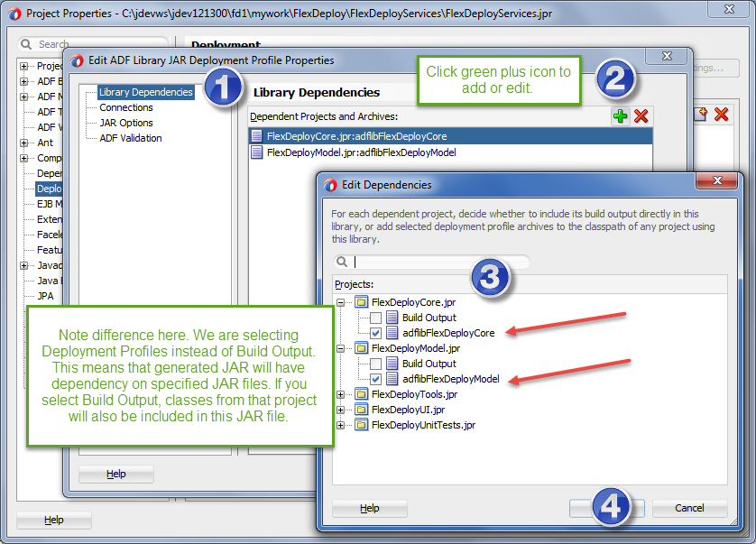Viewport: 756px width, 544px height.
Task: Click red delete icon in Project Properties window
Action: tap(722, 115)
